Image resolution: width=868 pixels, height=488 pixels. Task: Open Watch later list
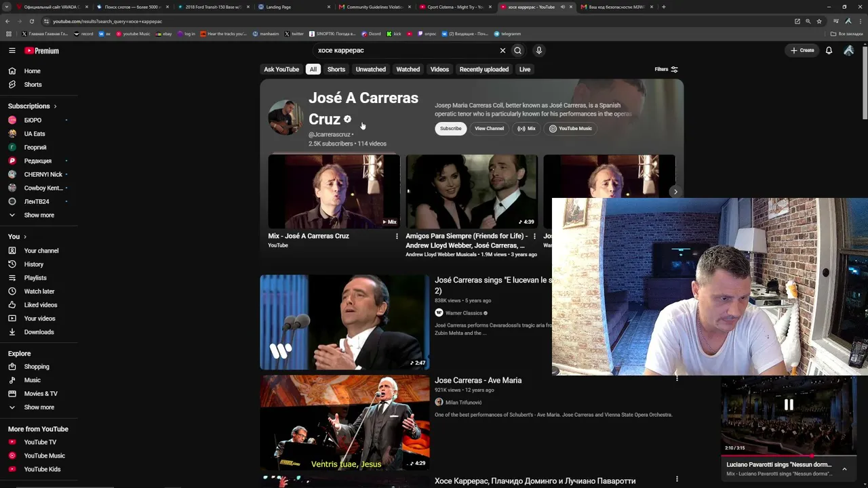(39, 291)
